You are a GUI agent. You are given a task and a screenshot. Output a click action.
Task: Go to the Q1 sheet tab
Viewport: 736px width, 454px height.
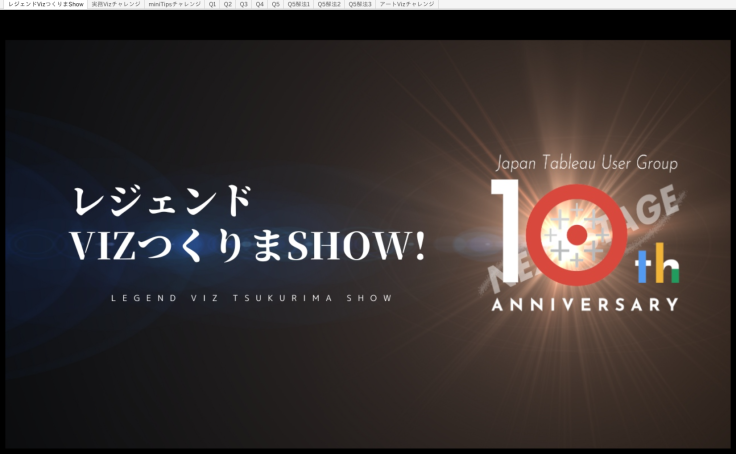tap(212, 4)
